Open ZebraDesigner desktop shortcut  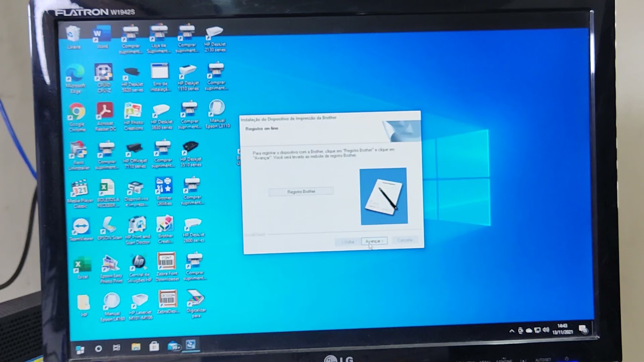click(x=168, y=302)
